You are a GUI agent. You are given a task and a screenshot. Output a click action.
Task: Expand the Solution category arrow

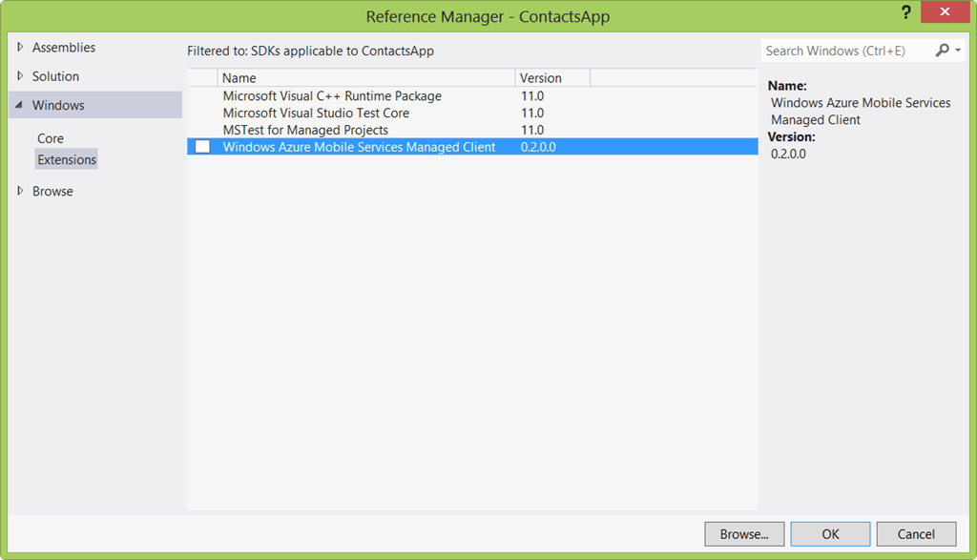(x=20, y=76)
